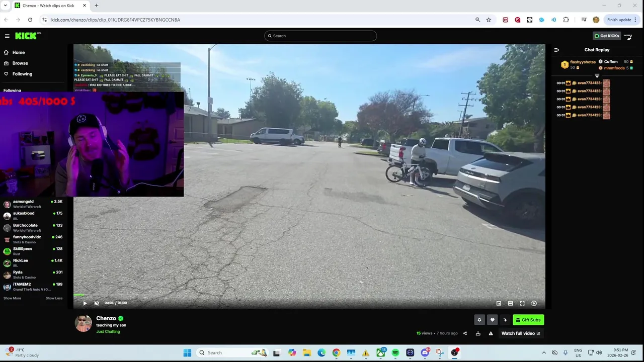Open a new Chrome tab

click(97, 6)
